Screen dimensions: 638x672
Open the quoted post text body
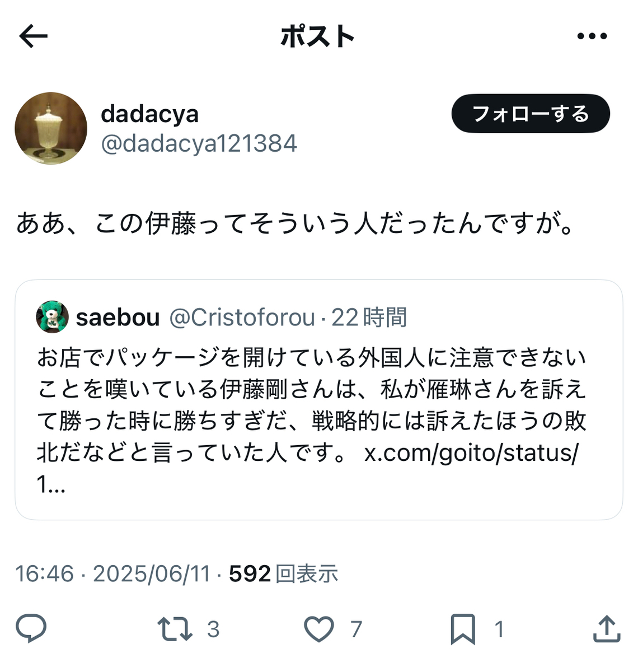point(311,421)
